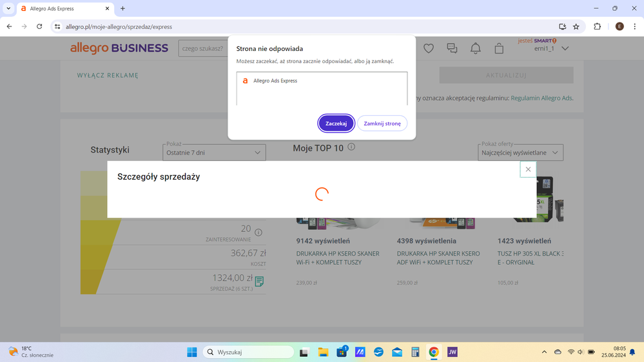644x362 pixels.
Task: Click the Zamknij stronę button
Action: coord(382,124)
